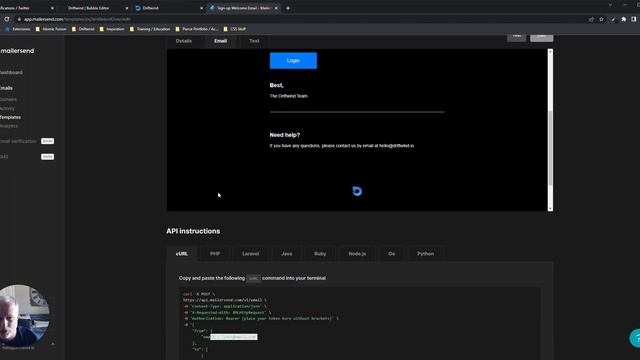Close the Twitter notifications tab
Viewport: 640px width, 360px height.
pos(52,8)
